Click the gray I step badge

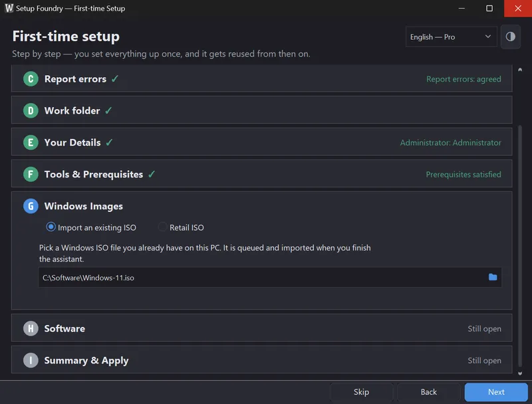[31, 360]
